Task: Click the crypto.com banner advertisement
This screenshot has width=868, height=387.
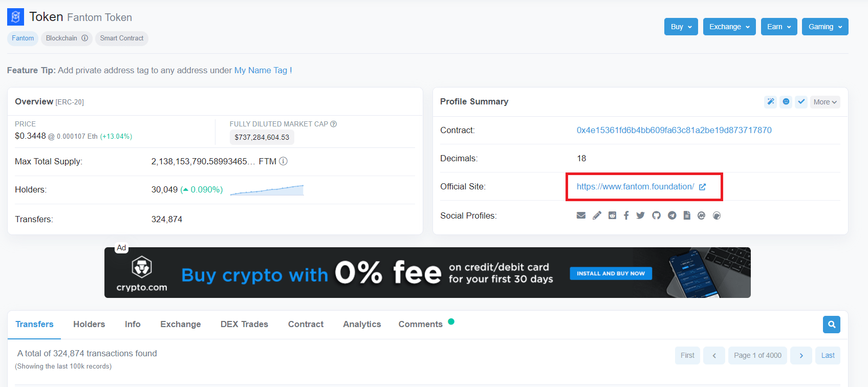Action: point(427,273)
